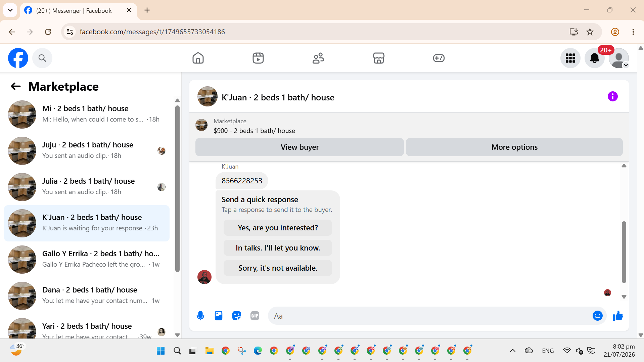Bookmark this page with the star icon

pyautogui.click(x=590, y=32)
